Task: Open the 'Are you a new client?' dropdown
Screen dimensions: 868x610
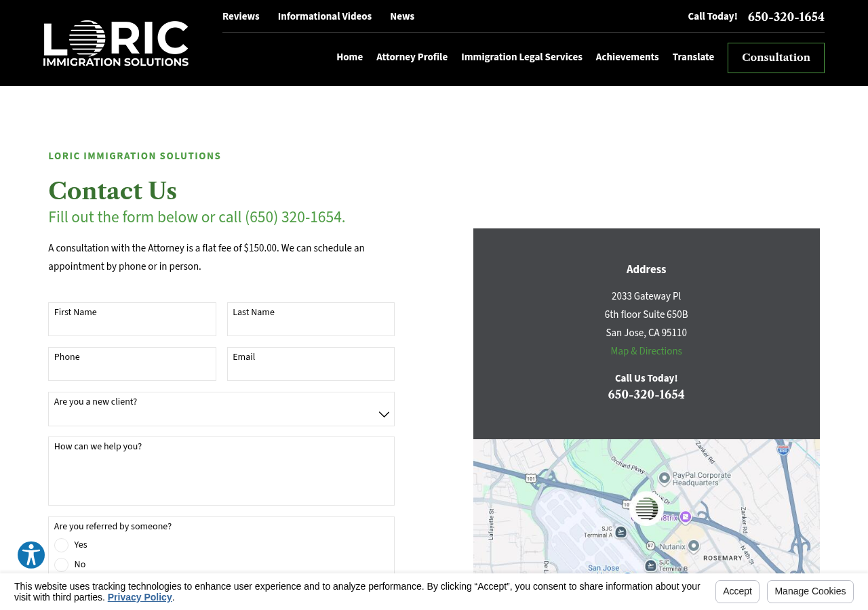Action: pyautogui.click(x=221, y=409)
